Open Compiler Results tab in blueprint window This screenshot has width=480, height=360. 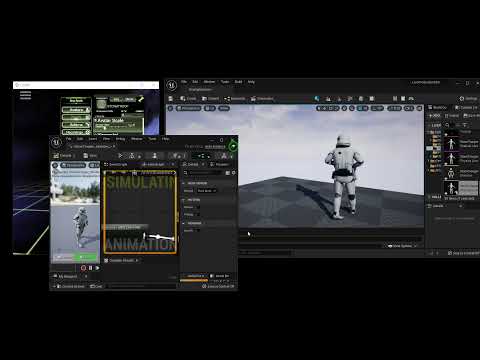pyautogui.click(x=121, y=260)
